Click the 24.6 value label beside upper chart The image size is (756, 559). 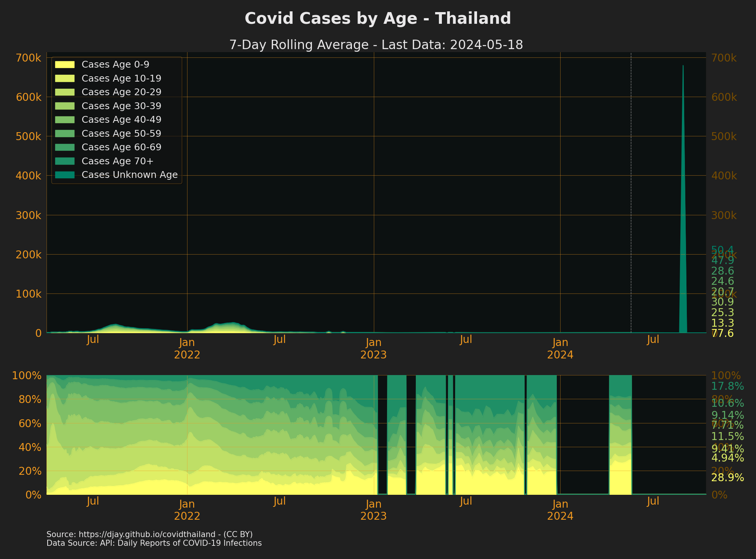tap(722, 281)
